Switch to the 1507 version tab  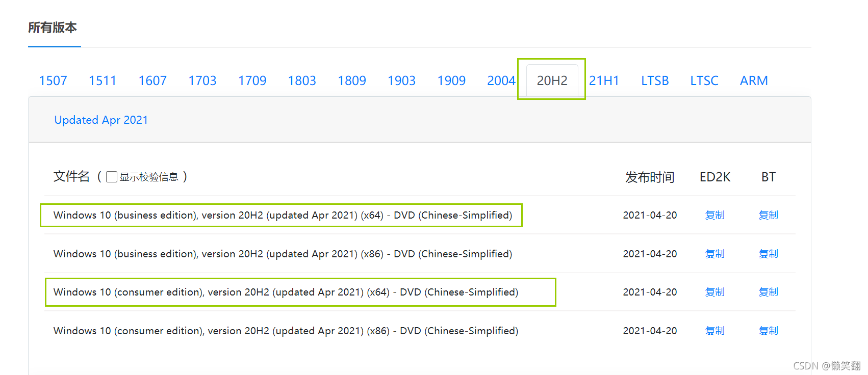tap(53, 81)
